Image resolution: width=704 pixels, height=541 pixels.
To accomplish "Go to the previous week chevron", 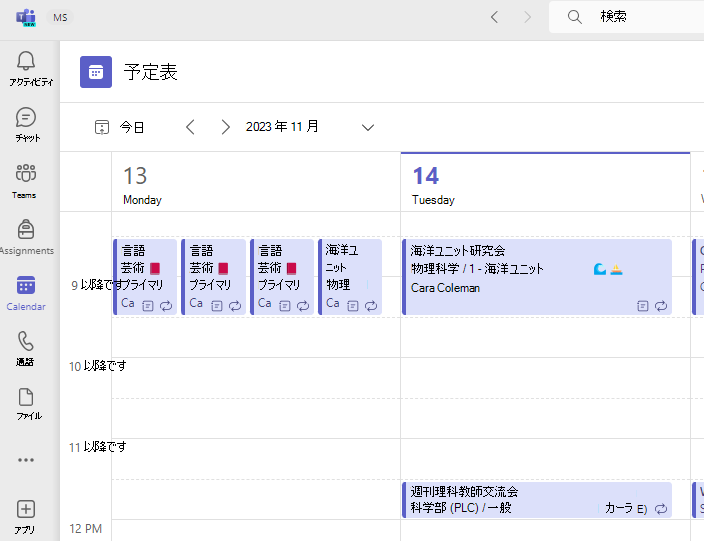I will tap(190, 127).
